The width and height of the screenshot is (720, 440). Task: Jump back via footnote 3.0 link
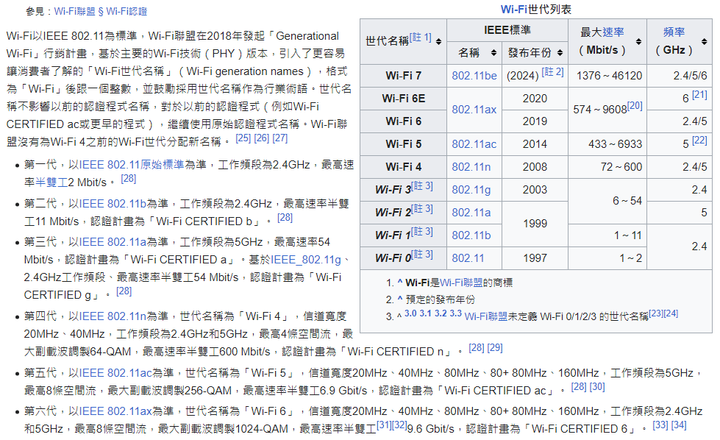point(411,314)
